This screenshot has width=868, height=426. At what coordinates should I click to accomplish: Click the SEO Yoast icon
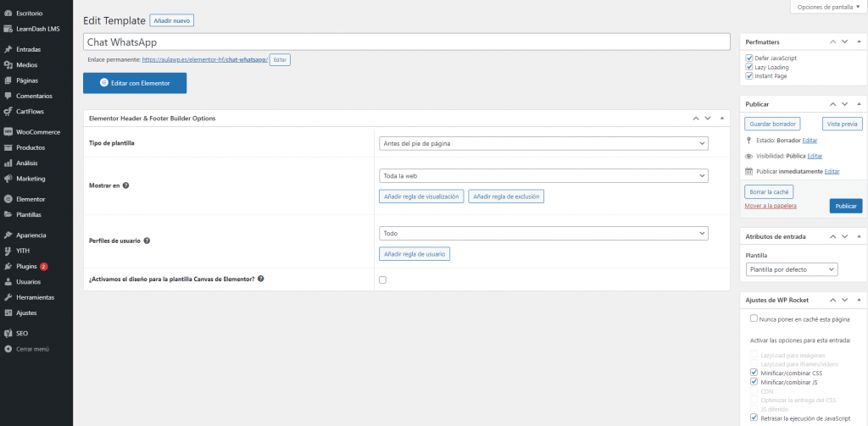coord(8,334)
